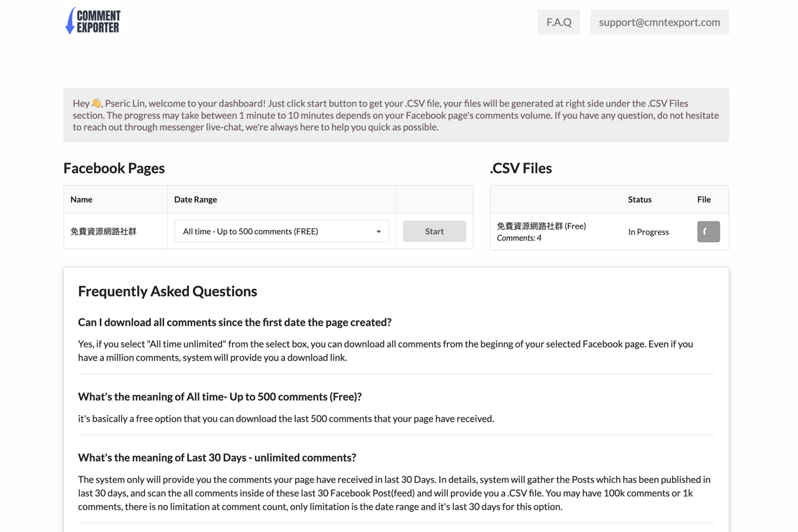Click the Comment Exporter logo
Screen dimensions: 798x532
(93, 21)
